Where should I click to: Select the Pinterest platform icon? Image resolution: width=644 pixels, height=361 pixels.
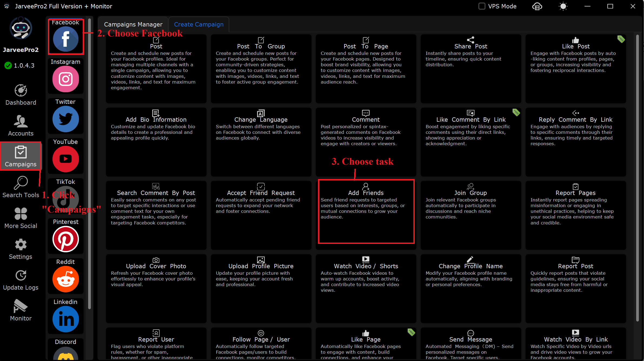[66, 239]
